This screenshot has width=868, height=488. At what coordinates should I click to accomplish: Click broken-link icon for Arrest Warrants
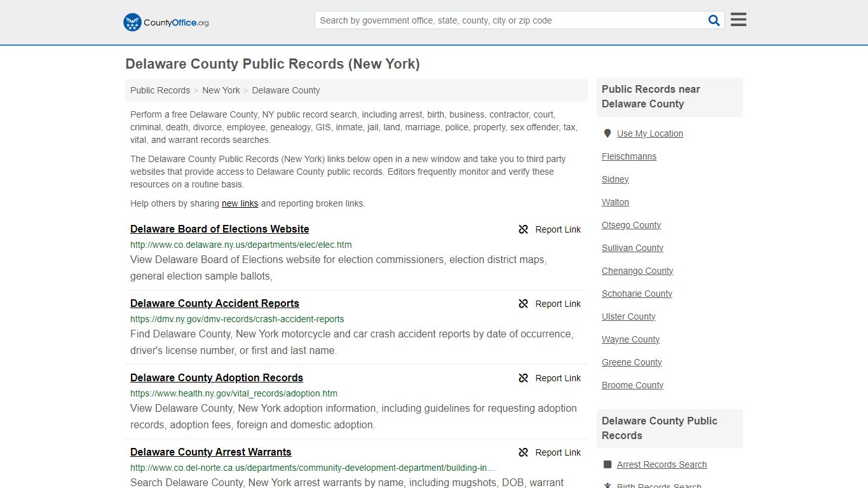[x=524, y=452]
